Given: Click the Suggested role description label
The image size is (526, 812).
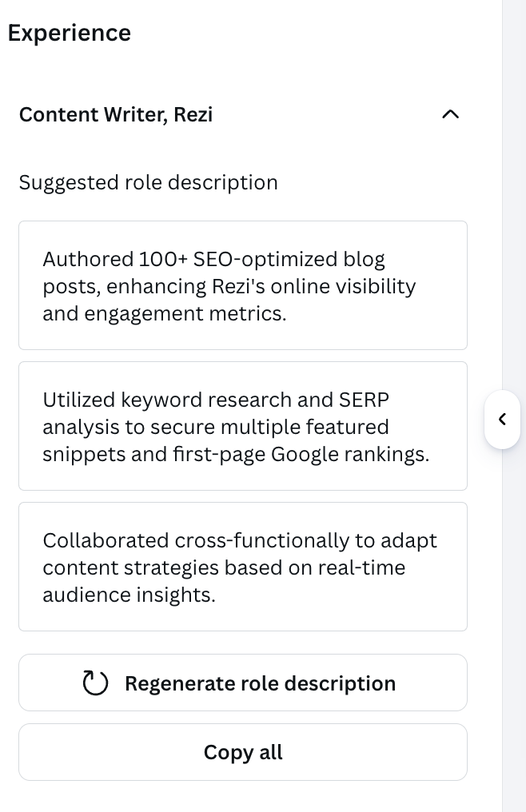Looking at the screenshot, I should click(x=148, y=182).
